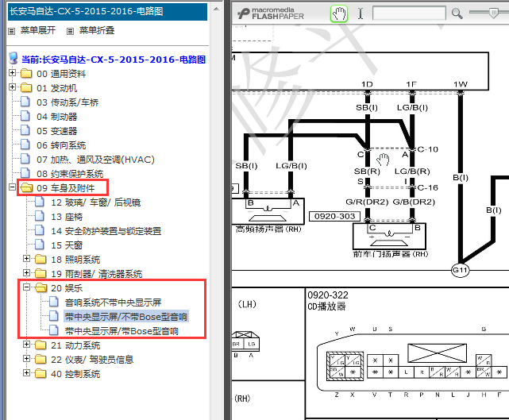Click the 05 变速器 page icon
The width and height of the screenshot is (509, 420).
25,130
